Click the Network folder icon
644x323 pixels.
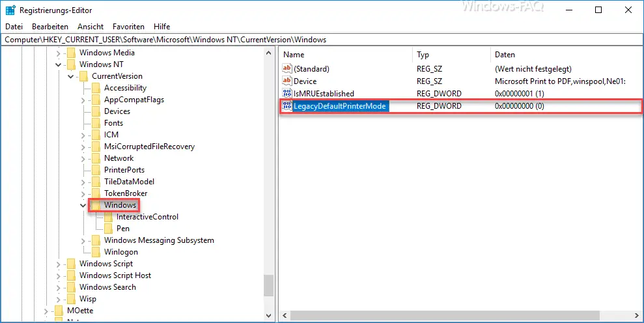click(x=96, y=158)
